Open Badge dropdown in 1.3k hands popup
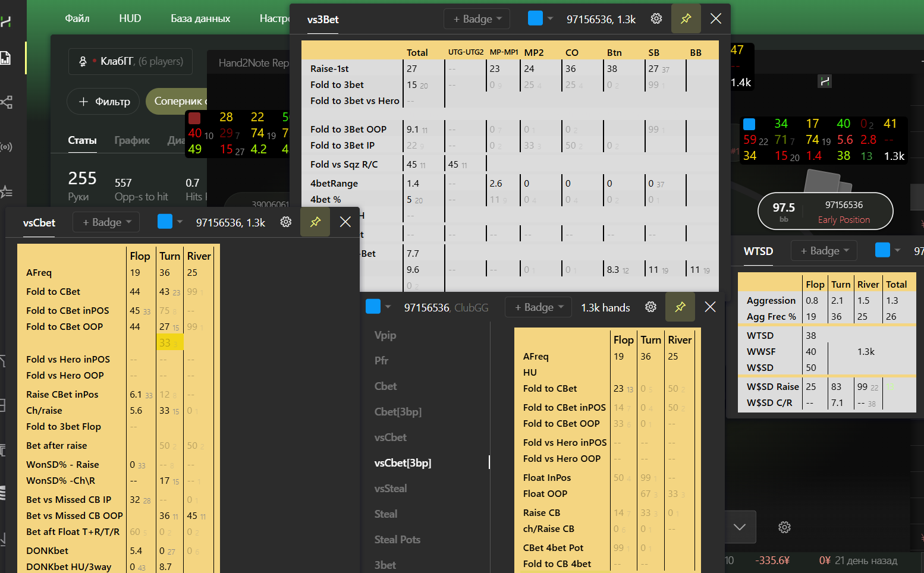 538,307
